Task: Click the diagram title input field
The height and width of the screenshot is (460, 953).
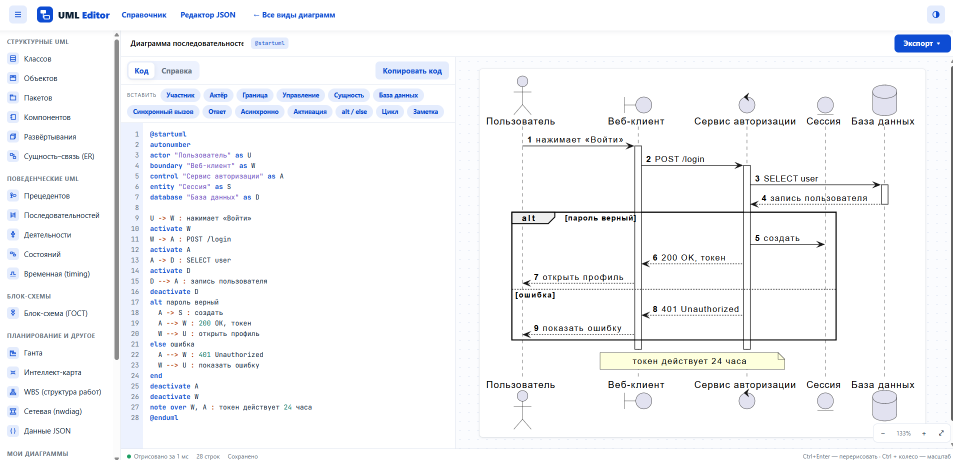Action: pyautogui.click(x=186, y=44)
